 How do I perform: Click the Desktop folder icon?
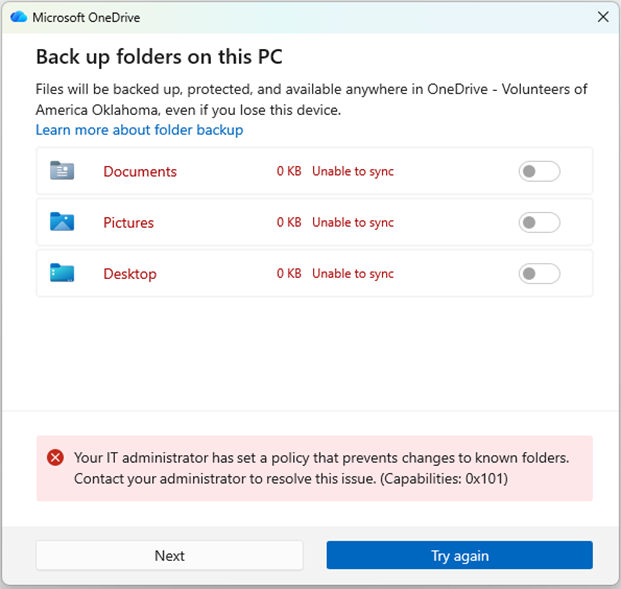click(x=62, y=273)
